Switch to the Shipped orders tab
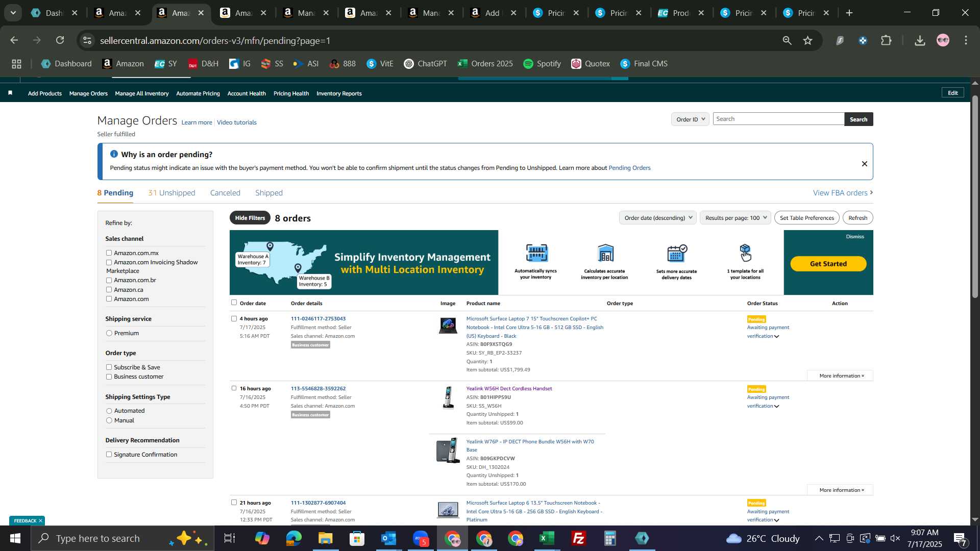980x551 pixels. click(269, 193)
